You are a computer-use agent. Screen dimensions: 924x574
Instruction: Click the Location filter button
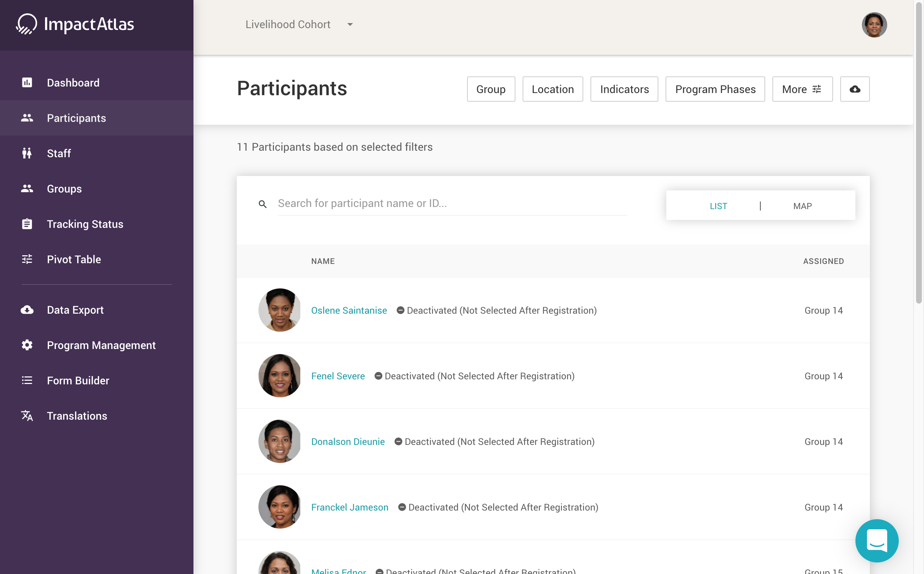pos(553,89)
